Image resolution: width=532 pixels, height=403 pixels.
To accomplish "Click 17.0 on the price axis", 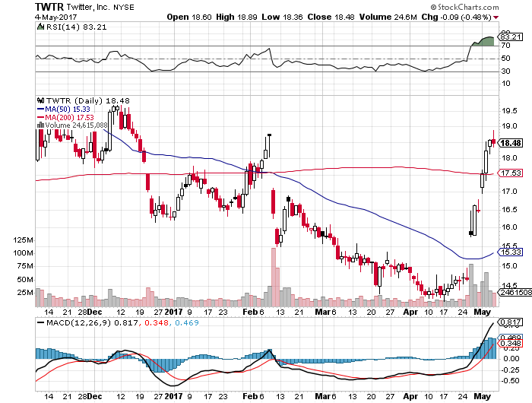I will click(509, 192).
